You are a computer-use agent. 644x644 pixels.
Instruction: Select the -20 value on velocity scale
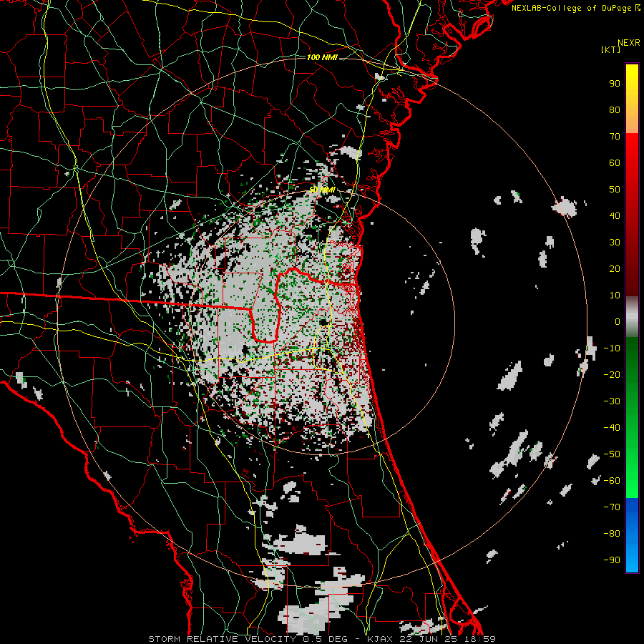612,374
